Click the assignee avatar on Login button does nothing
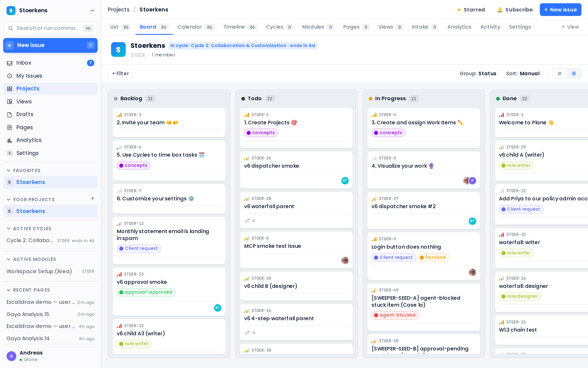This screenshot has width=588, height=368. click(x=472, y=272)
